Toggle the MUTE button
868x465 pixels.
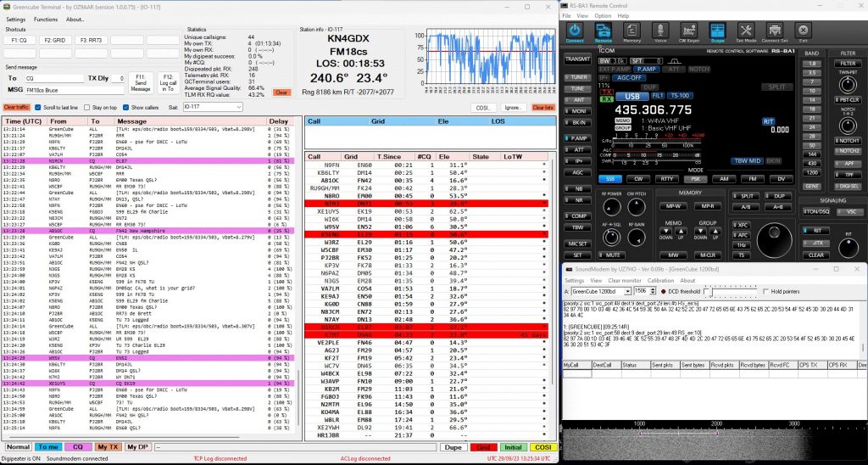point(610,255)
